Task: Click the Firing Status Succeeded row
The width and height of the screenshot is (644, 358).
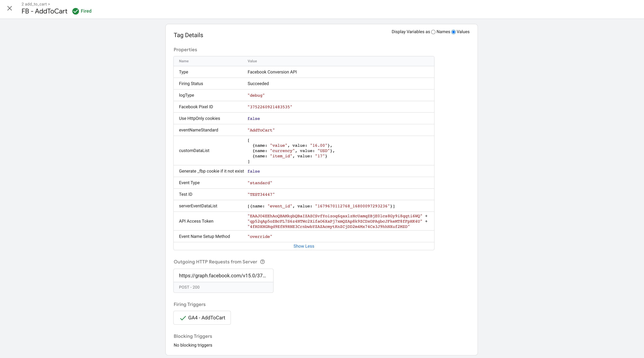Action: [x=258, y=83]
